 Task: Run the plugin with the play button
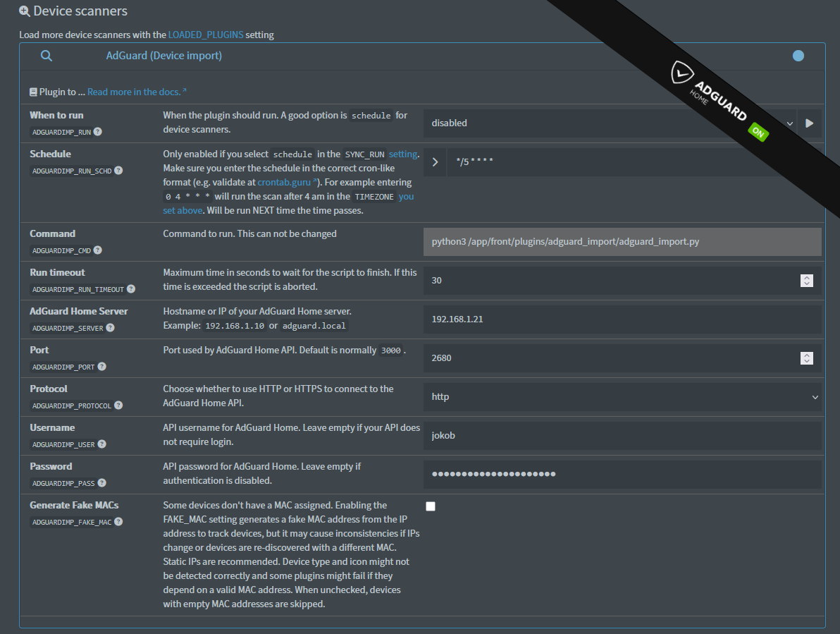[x=810, y=123]
